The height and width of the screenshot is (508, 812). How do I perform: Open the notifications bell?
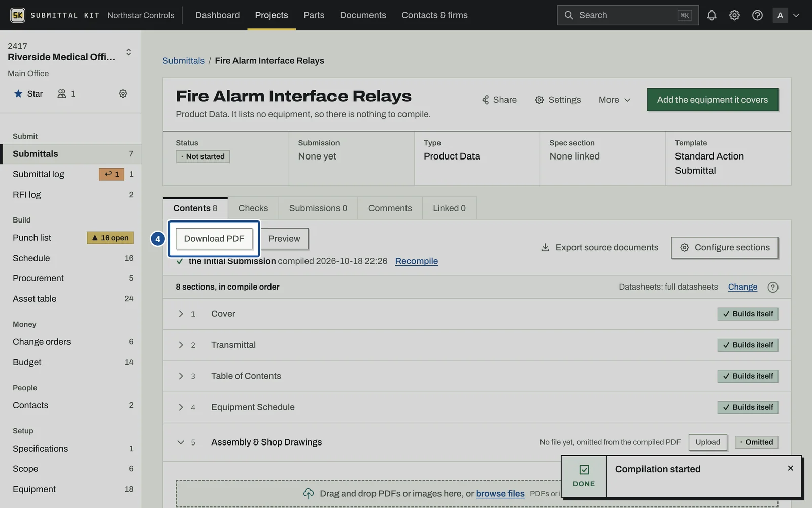(x=712, y=15)
